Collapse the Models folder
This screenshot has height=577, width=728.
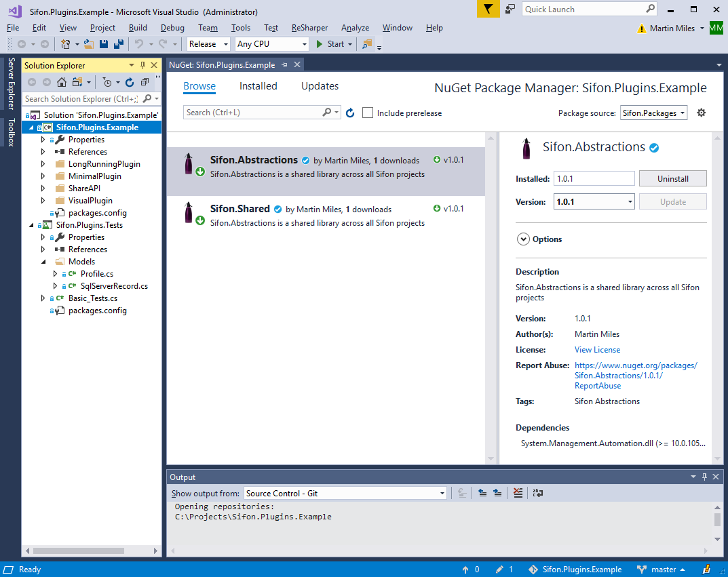coord(43,262)
